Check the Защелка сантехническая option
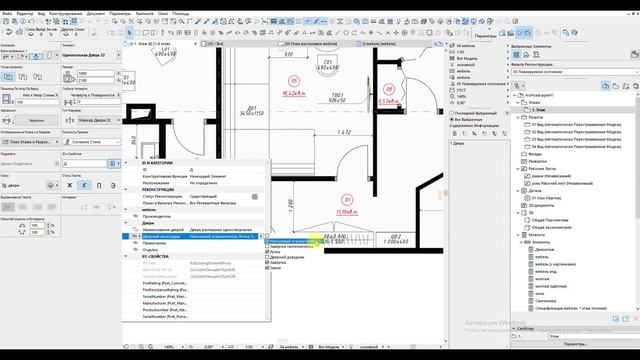The width and height of the screenshot is (640, 360). click(x=267, y=247)
